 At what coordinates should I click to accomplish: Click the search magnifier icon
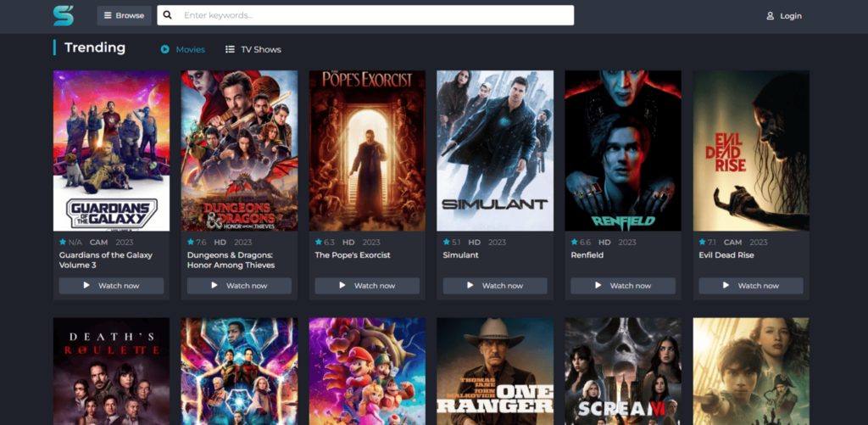click(x=168, y=15)
